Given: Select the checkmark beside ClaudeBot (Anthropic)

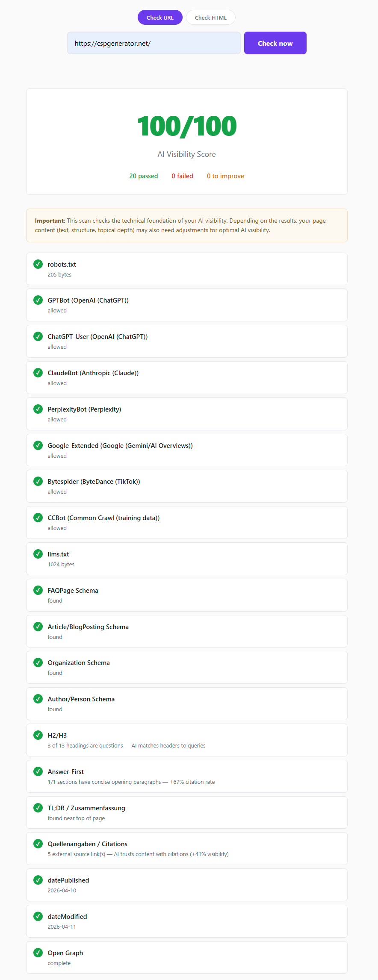Looking at the screenshot, I should click(38, 373).
